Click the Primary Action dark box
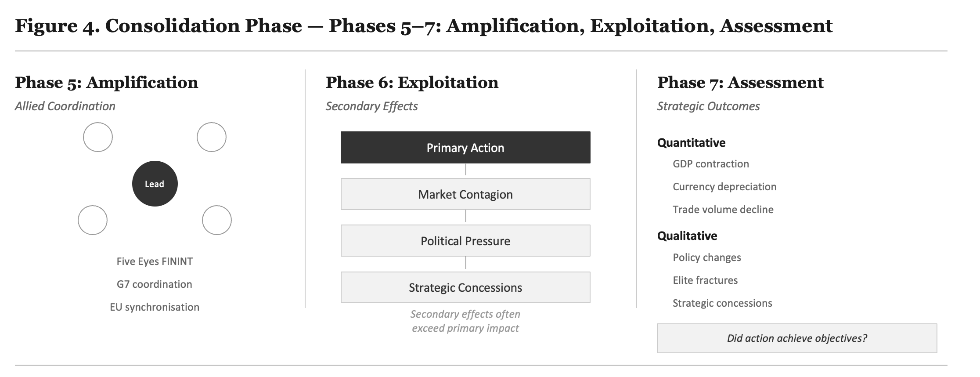The height and width of the screenshot is (377, 980). point(465,148)
